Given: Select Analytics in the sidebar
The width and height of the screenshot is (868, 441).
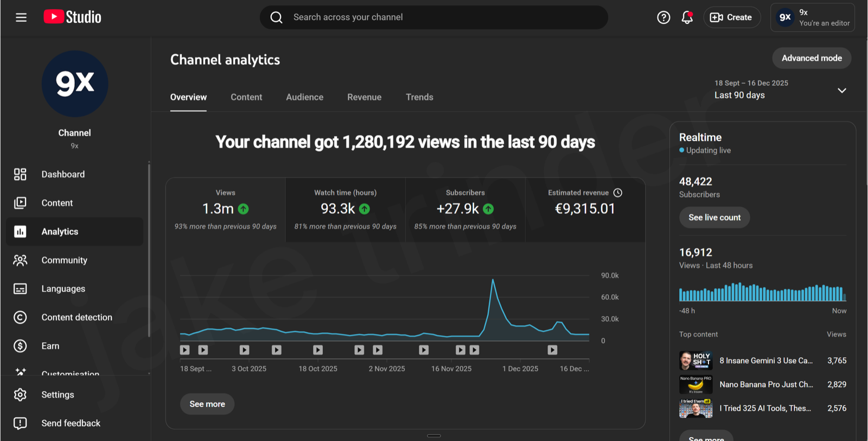Looking at the screenshot, I should click(75, 232).
